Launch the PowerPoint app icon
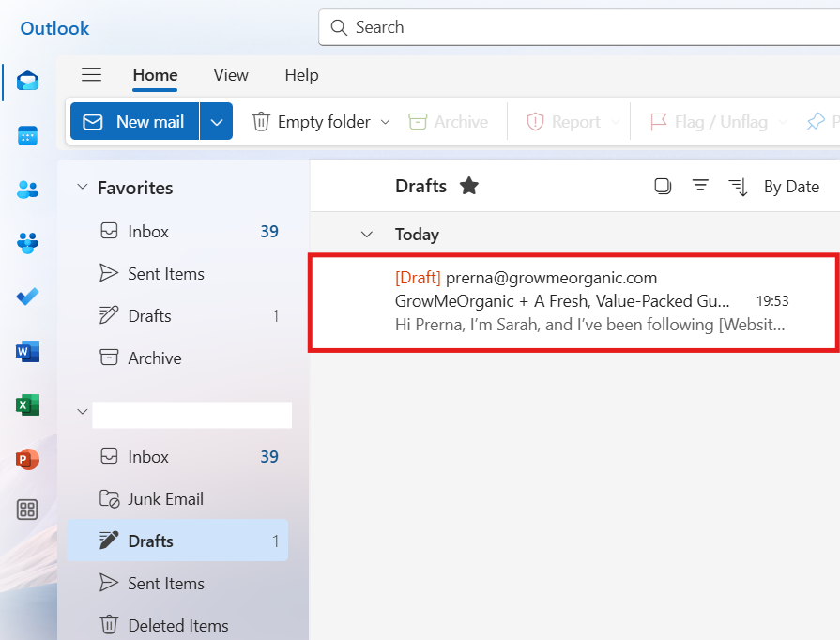 [x=27, y=459]
